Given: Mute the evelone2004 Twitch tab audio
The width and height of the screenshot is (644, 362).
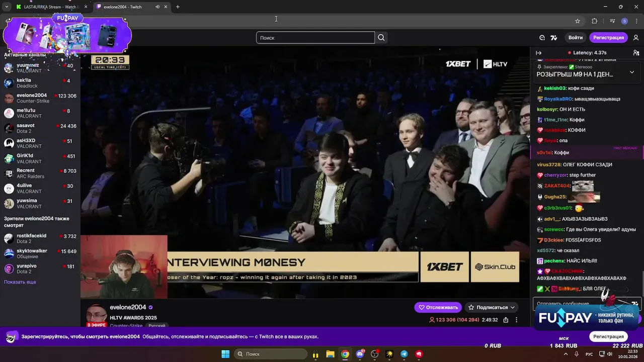Looking at the screenshot, I should click(x=157, y=7).
